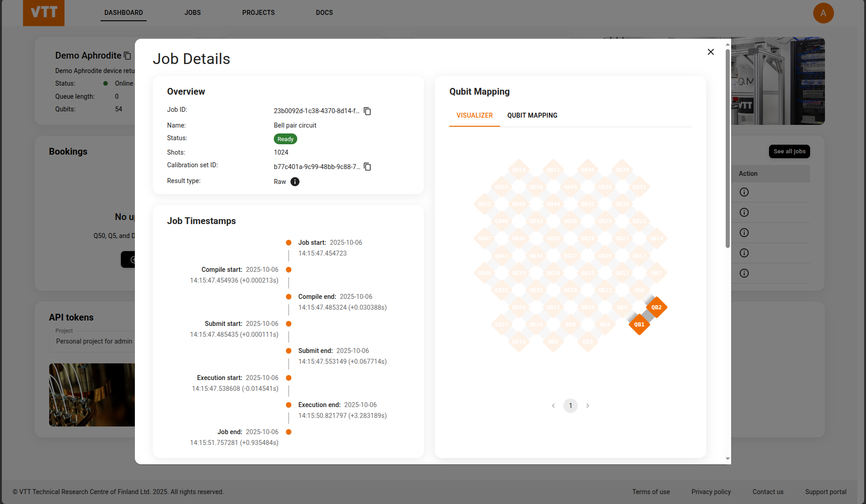Click the Raw result type info icon
The width and height of the screenshot is (866, 504).
(x=295, y=182)
